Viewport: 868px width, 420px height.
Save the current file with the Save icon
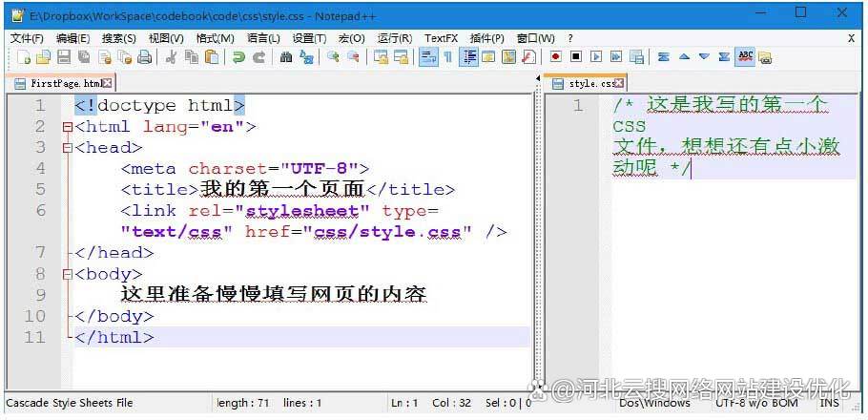point(64,57)
